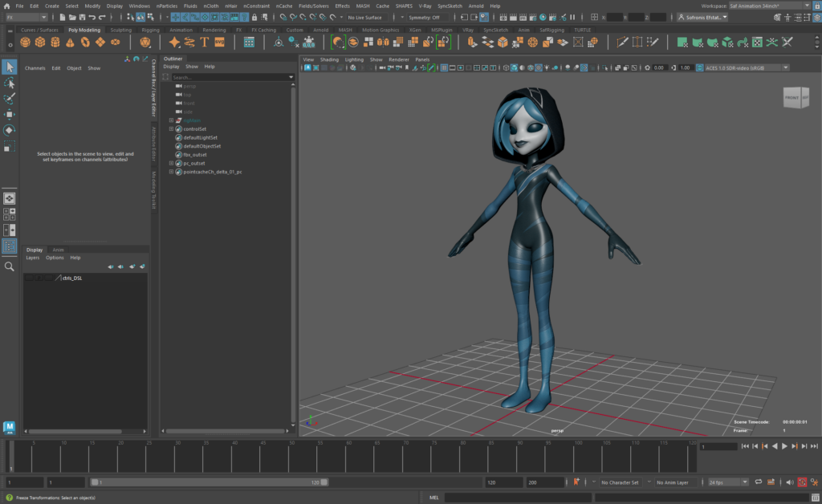Click the Redo arrow icon
Screen dimensions: 822x504
[102, 18]
